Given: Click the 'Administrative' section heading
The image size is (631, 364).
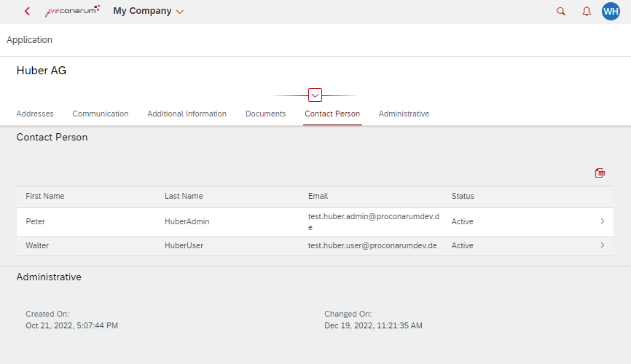Looking at the screenshot, I should tap(49, 277).
